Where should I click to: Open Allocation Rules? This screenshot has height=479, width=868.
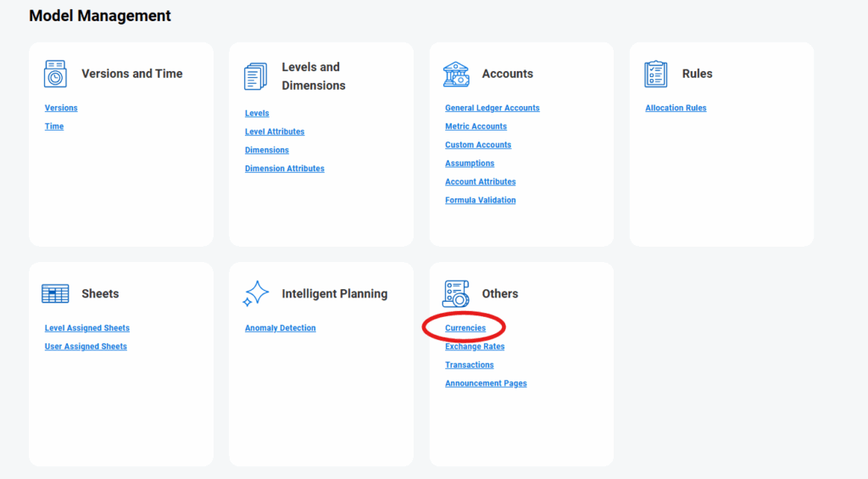[x=676, y=109]
